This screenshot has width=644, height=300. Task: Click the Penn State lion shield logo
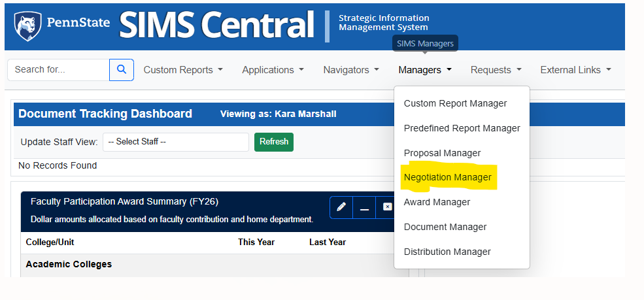tap(27, 25)
